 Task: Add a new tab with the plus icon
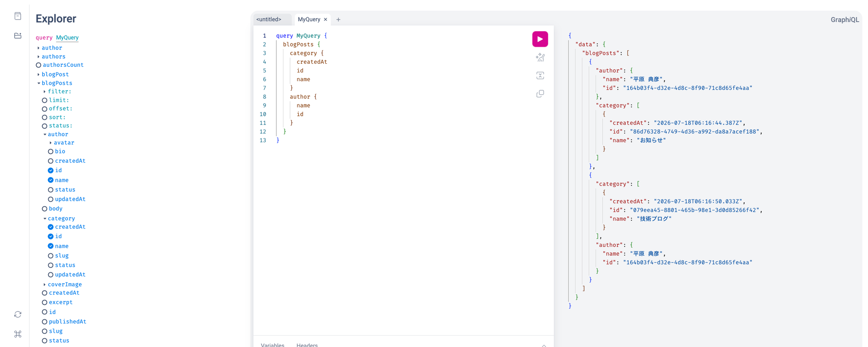(339, 20)
